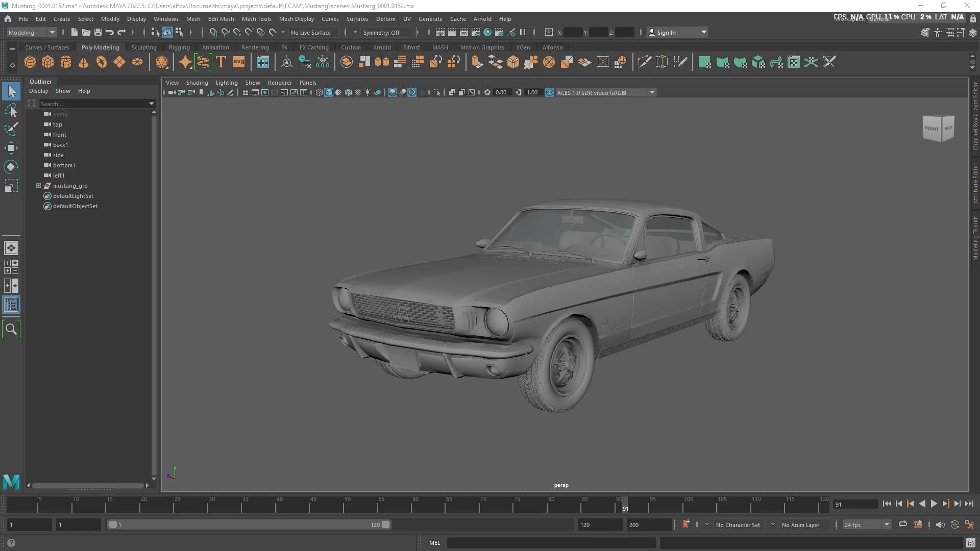Create polygon sphere from shelf
The image size is (980, 551).
pos(30,62)
